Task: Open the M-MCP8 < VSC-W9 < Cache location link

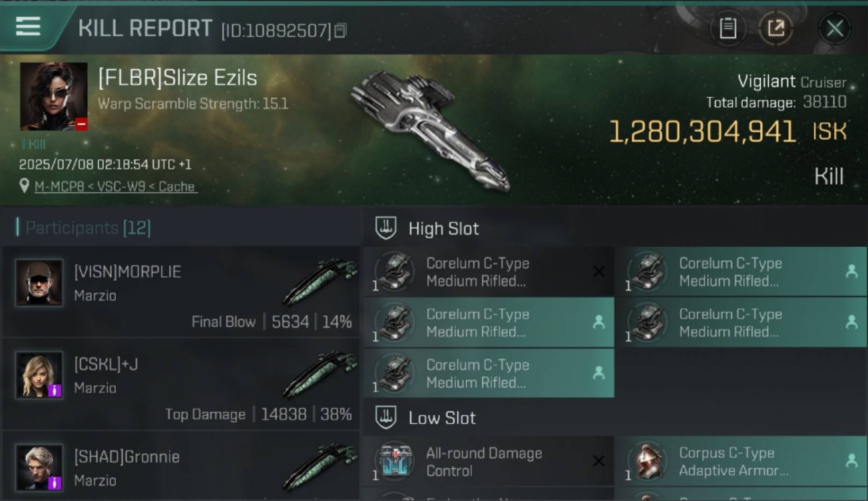Action: coord(115,187)
